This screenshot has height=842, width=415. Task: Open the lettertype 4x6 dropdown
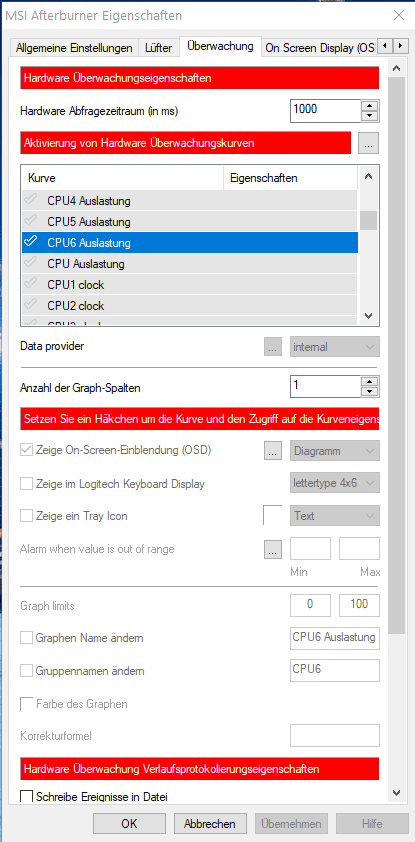point(334,483)
